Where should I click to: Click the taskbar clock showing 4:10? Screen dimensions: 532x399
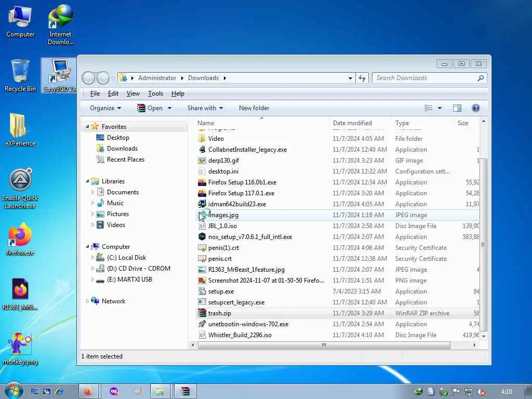point(506,392)
